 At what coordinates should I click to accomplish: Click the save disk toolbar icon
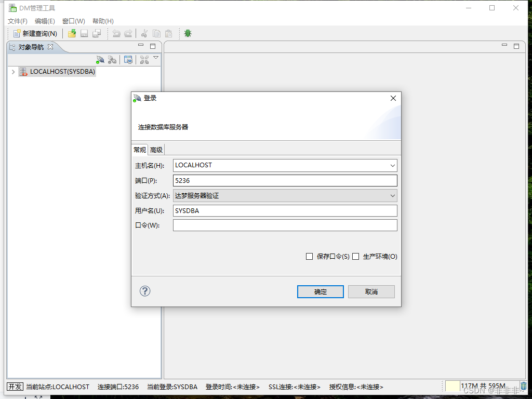tap(84, 33)
